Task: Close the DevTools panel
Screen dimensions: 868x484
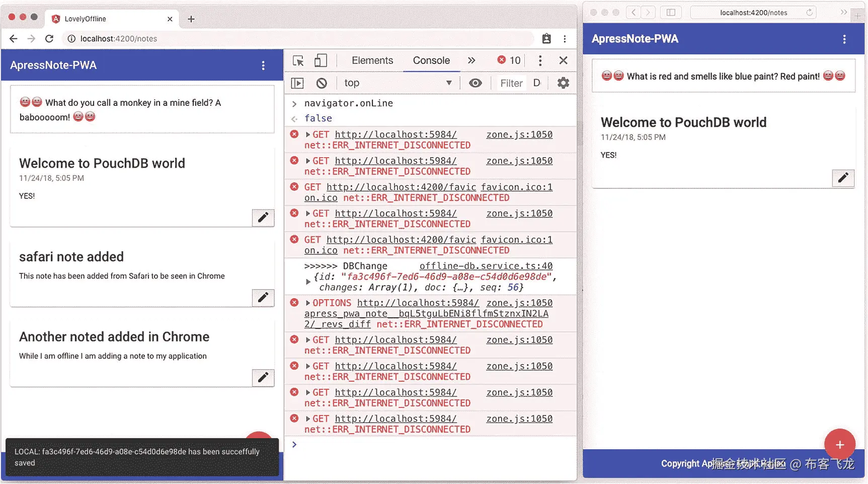Action: pos(563,60)
